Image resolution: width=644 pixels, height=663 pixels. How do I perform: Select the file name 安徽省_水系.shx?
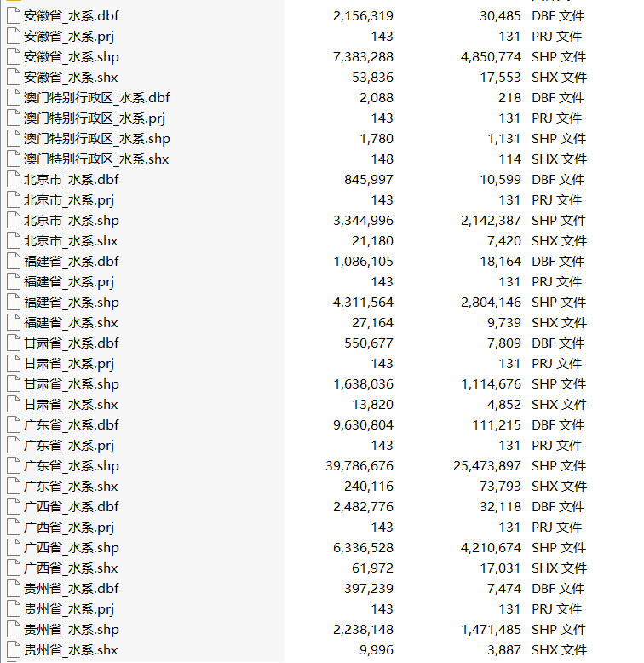pyautogui.click(x=71, y=78)
